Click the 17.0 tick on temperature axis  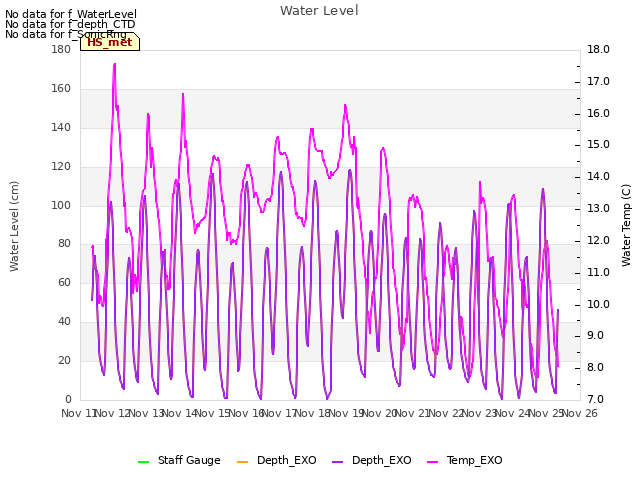click(598, 81)
